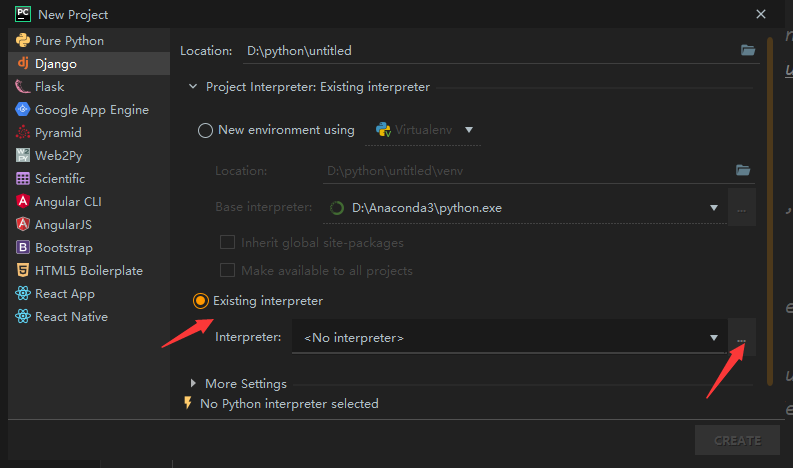Collapse the Project Interpreter section
This screenshot has width=793, height=468.
click(x=193, y=87)
